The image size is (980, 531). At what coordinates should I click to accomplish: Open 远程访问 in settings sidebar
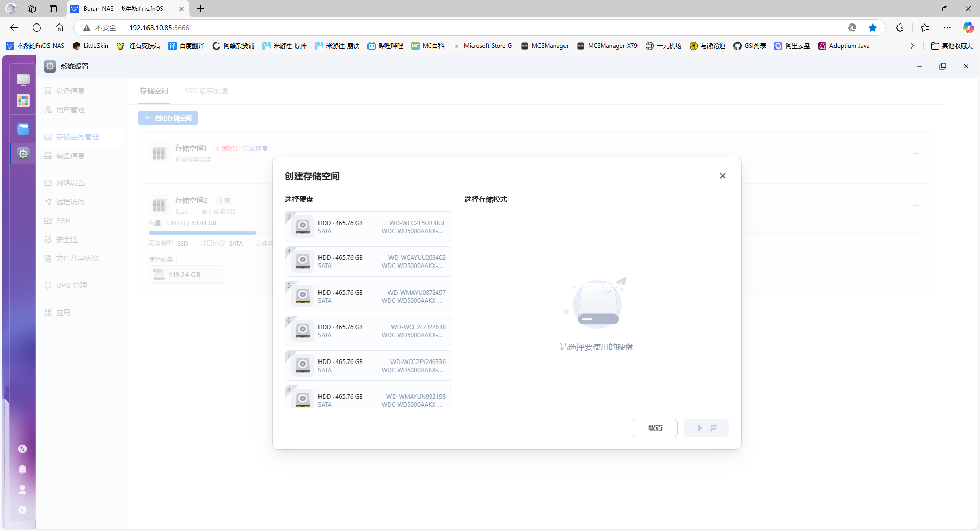click(82, 202)
